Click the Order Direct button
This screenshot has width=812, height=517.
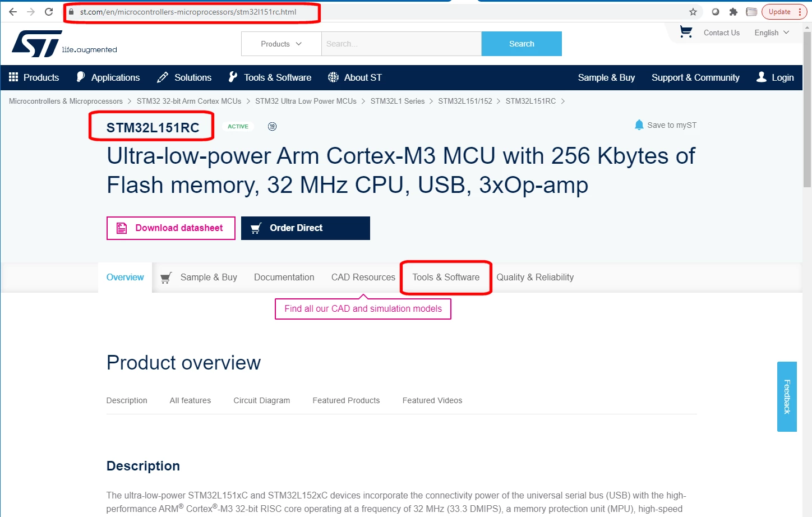click(x=306, y=228)
